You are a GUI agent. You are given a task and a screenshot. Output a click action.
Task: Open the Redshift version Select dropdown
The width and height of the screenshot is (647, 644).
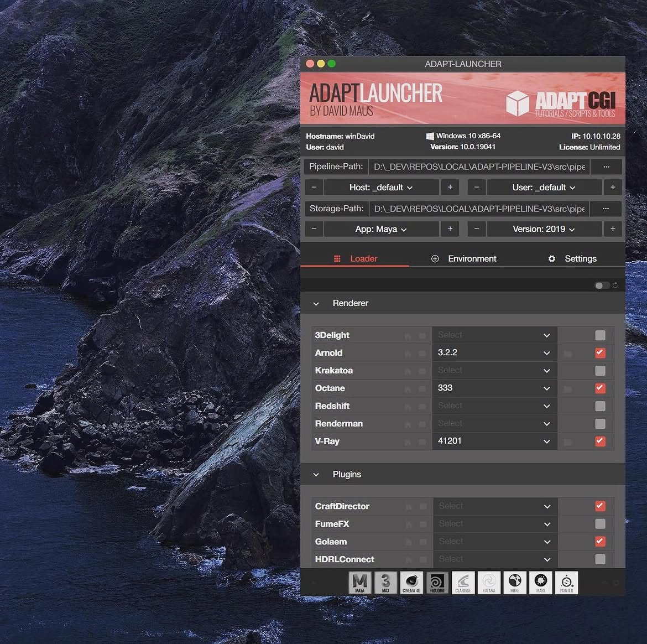pyautogui.click(x=494, y=406)
